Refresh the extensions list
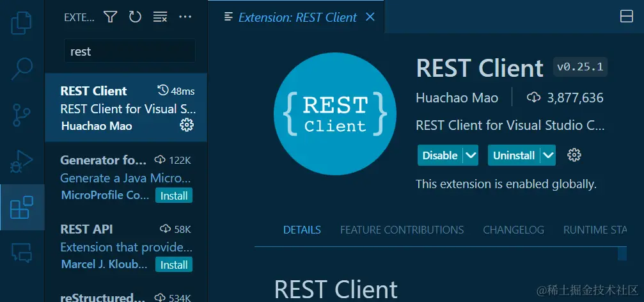Image resolution: width=644 pixels, height=302 pixels. click(x=135, y=17)
